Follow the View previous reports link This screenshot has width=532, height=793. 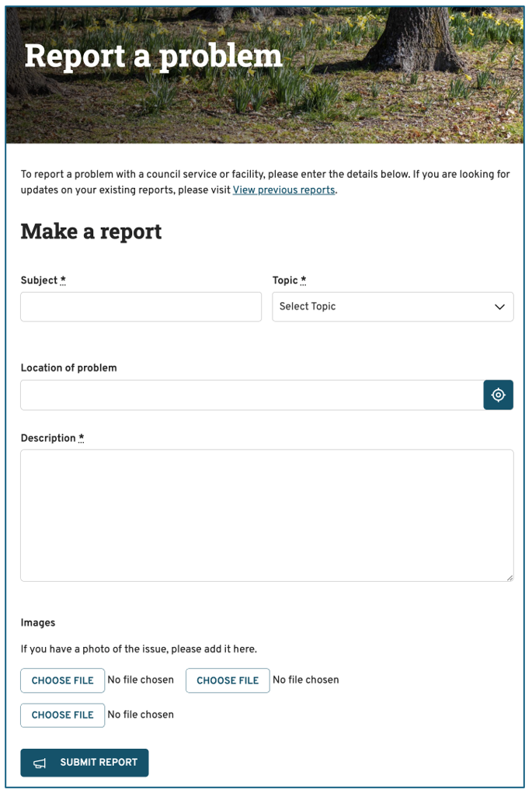(283, 190)
